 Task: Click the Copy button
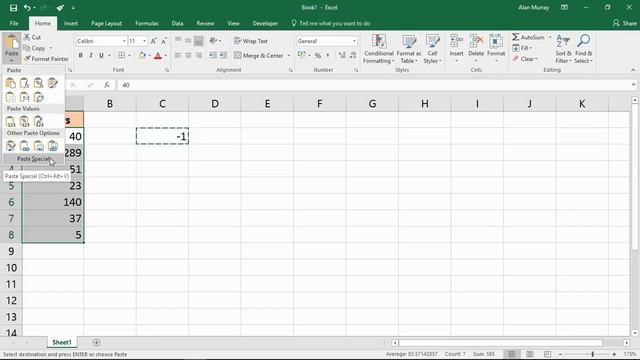click(35, 48)
